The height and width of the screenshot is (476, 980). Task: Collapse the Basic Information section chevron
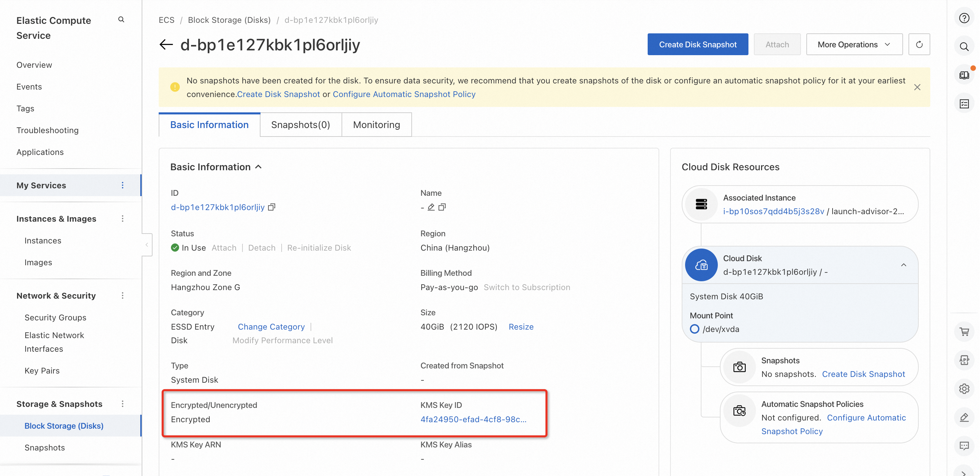[x=258, y=167]
